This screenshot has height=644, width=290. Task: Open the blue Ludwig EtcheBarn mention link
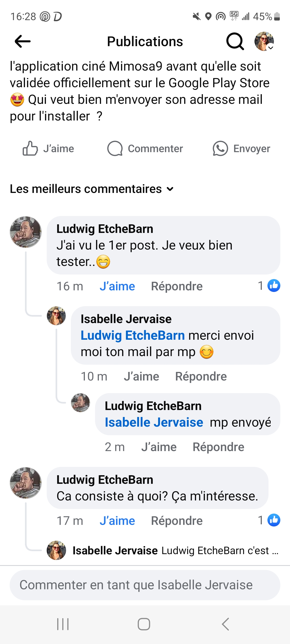pos(133,335)
